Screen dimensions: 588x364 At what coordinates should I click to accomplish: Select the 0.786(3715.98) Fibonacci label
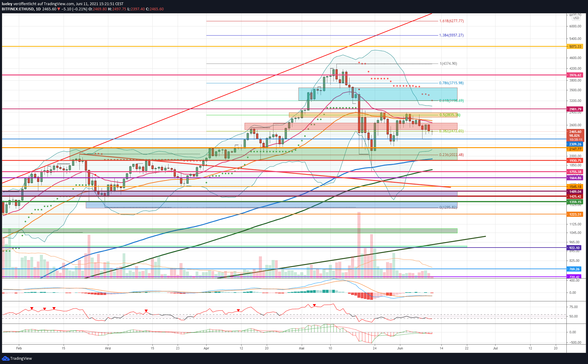pyautogui.click(x=451, y=83)
